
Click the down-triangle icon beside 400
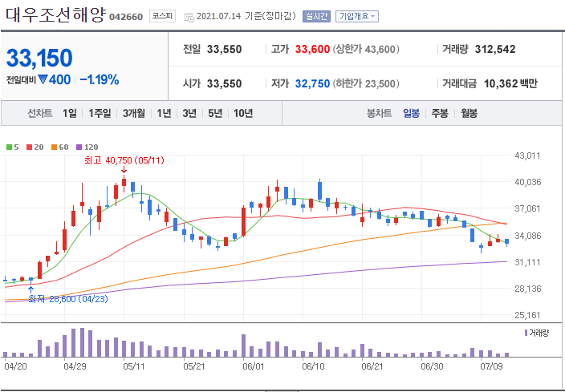click(x=43, y=79)
